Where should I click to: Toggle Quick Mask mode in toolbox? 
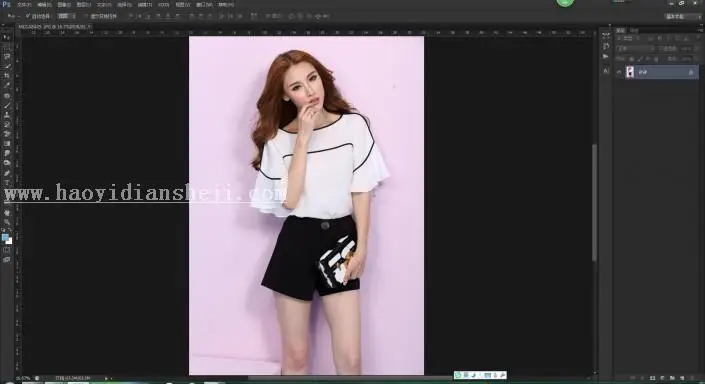[x=6, y=250]
